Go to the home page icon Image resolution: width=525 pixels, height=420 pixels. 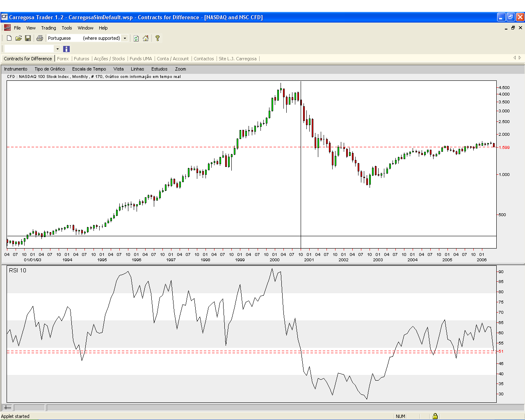coord(146,38)
